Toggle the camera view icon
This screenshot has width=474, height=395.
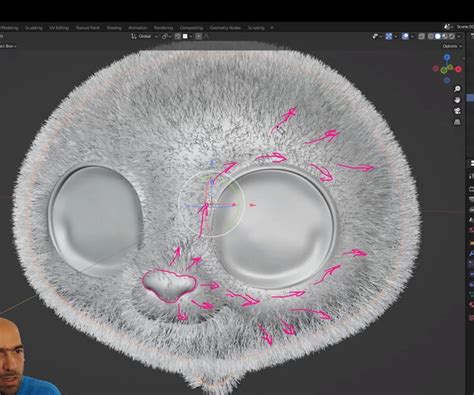pyautogui.click(x=457, y=111)
